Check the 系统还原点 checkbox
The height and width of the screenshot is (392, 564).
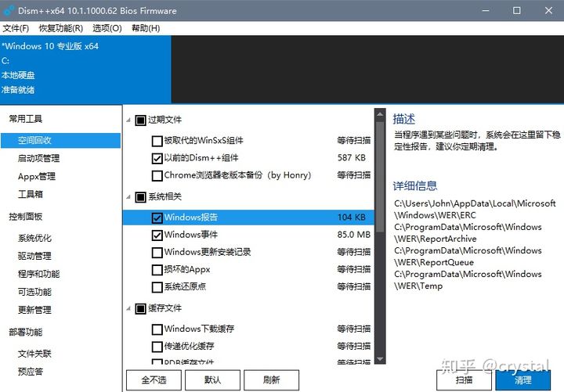click(157, 287)
